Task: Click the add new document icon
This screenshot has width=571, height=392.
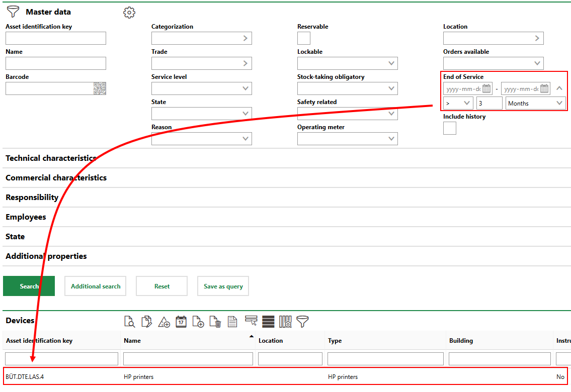Action: click(198, 322)
